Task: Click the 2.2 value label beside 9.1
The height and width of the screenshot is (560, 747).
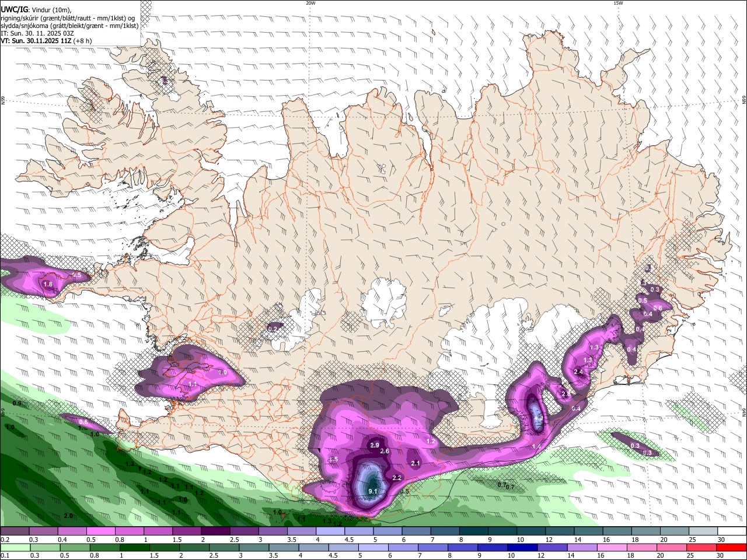Action: coord(397,478)
